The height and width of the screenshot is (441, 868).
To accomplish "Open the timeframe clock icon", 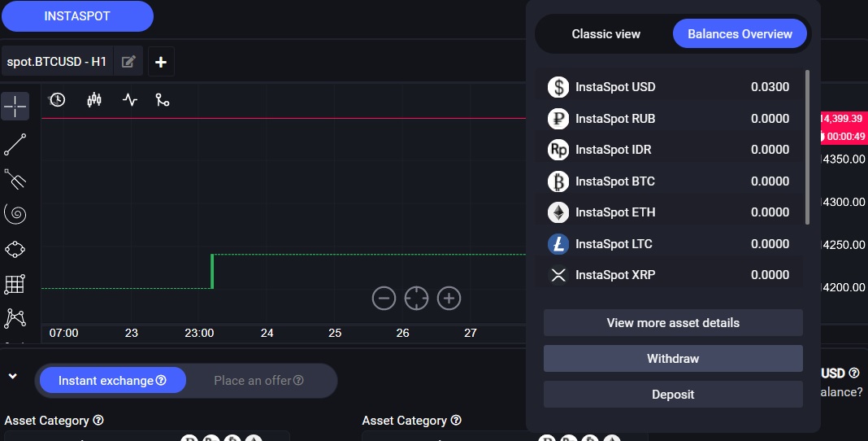I will point(57,100).
